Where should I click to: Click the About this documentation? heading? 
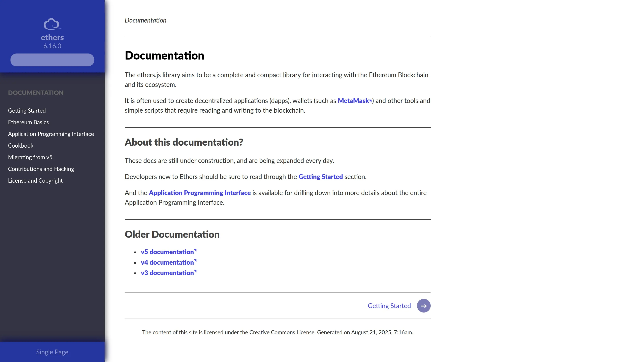[184, 142]
